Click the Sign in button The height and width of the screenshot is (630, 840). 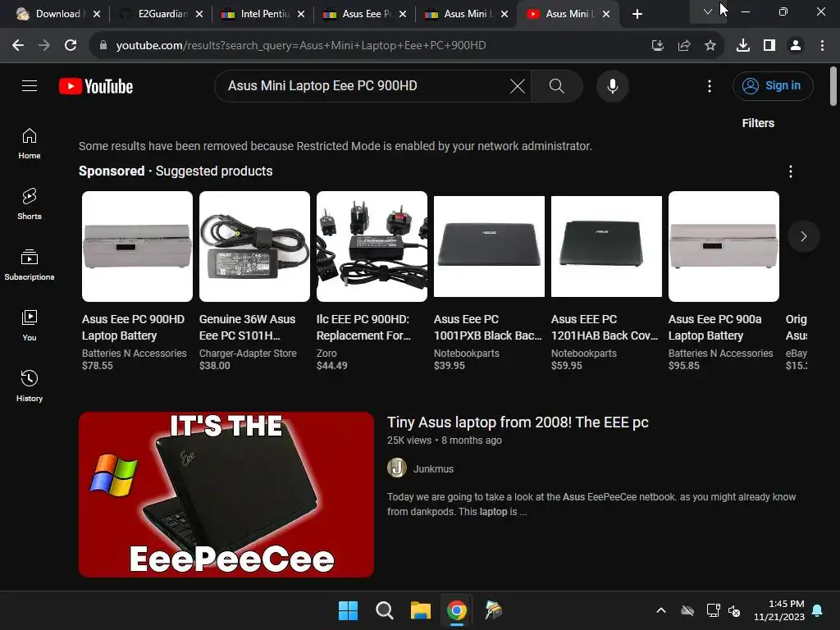tap(773, 85)
